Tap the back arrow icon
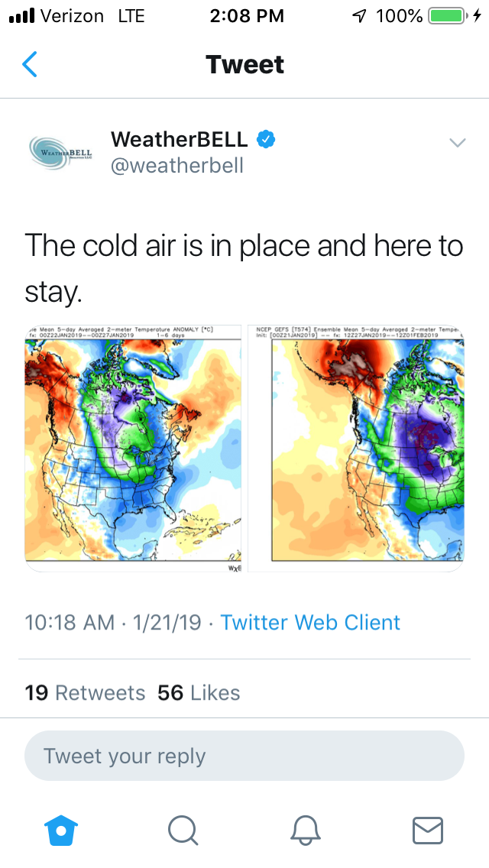489x868 pixels. 30,64
